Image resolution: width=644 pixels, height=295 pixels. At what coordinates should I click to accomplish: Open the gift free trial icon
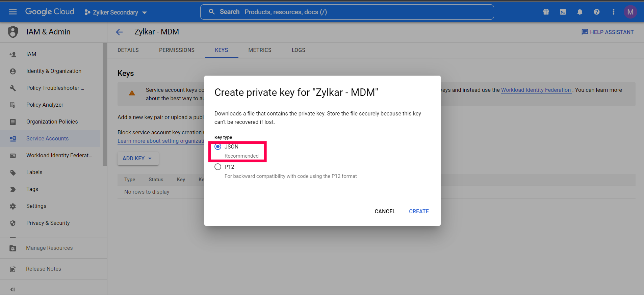point(546,12)
